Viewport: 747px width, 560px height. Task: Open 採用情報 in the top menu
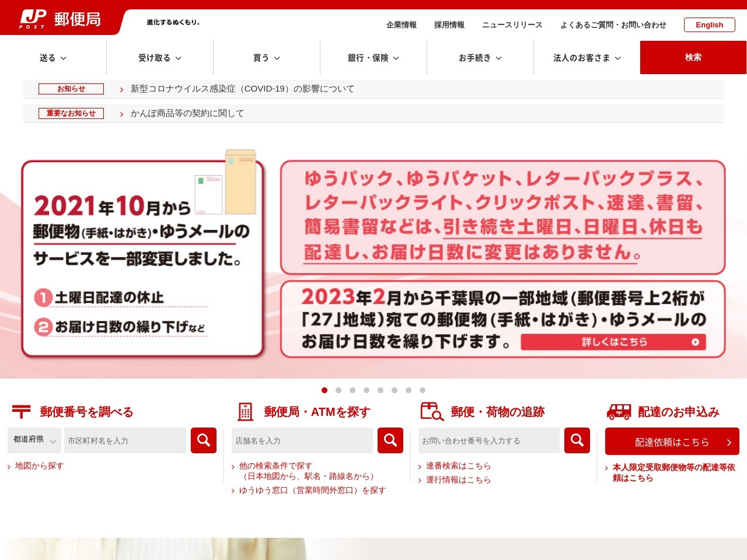(x=449, y=25)
